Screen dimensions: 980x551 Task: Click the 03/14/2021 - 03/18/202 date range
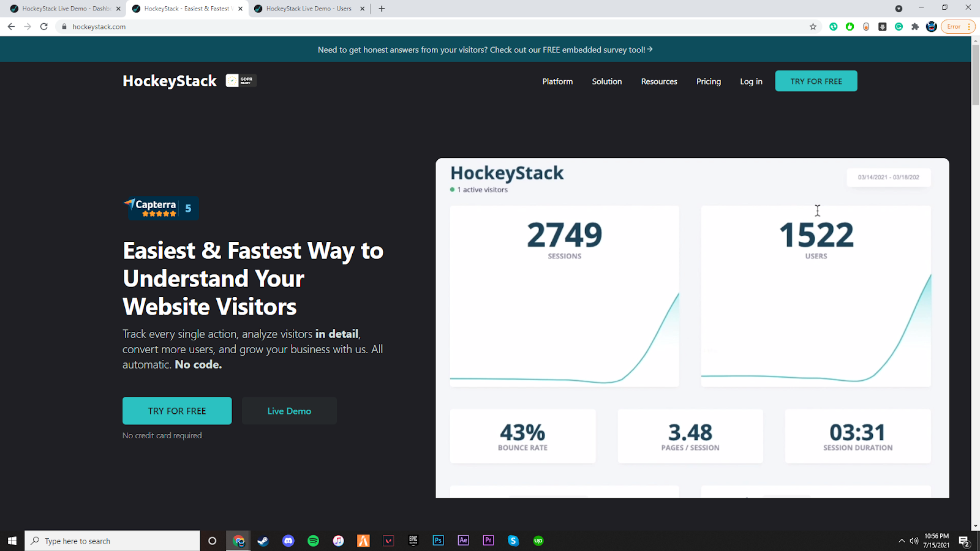pyautogui.click(x=888, y=178)
